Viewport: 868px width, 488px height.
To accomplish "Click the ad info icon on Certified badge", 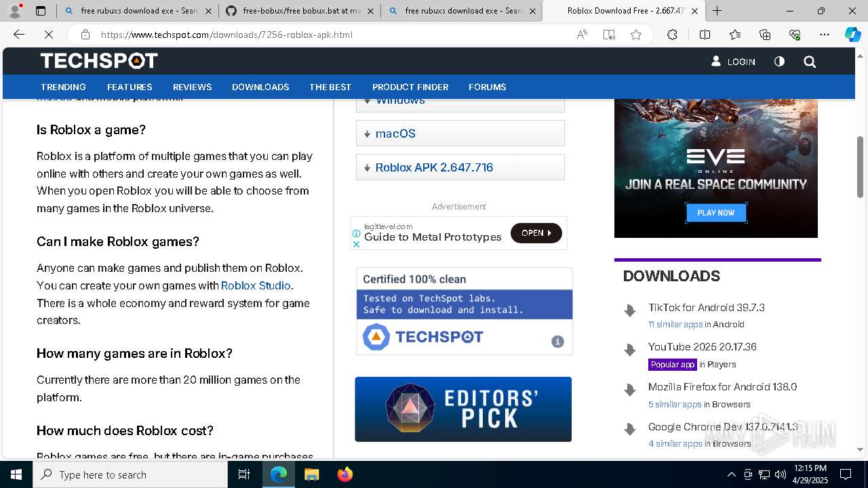I will (x=557, y=342).
